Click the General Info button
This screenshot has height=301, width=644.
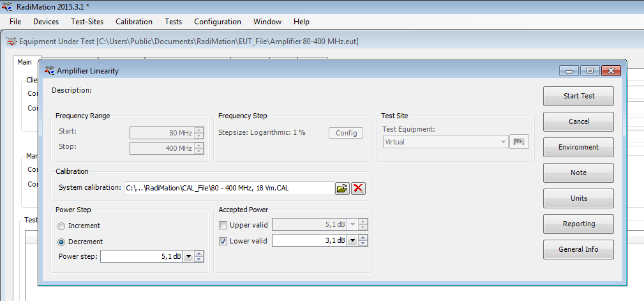(x=579, y=250)
